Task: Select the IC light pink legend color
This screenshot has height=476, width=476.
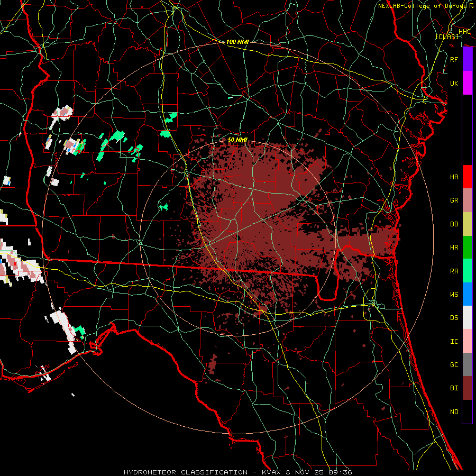Action: click(x=467, y=341)
